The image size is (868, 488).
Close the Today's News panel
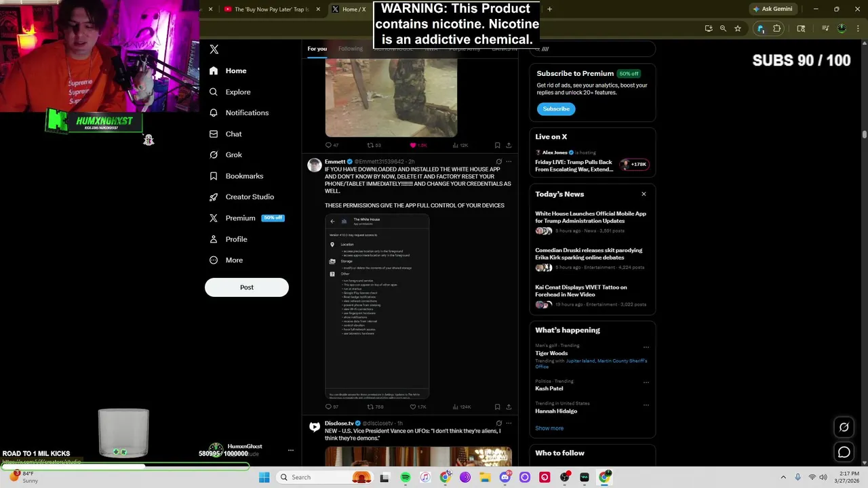coord(644,194)
